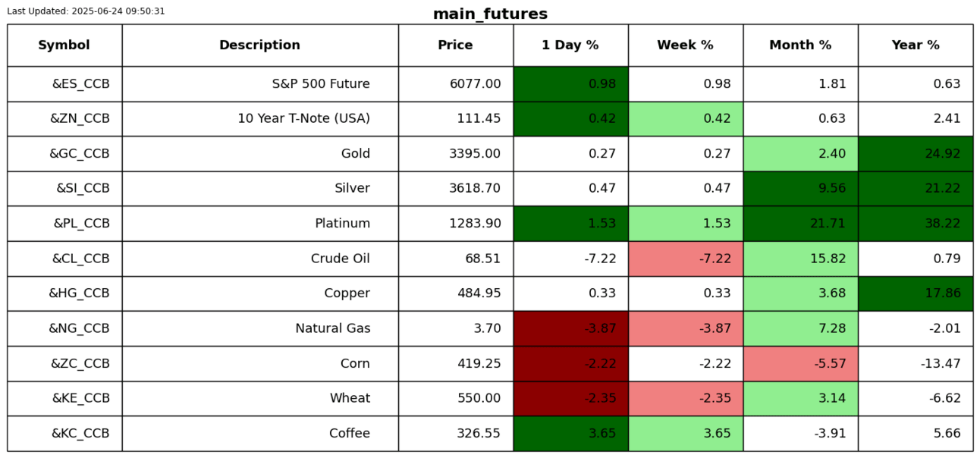
Task: Click Natural Gas dark red -3.87 cell
Action: click(x=570, y=328)
